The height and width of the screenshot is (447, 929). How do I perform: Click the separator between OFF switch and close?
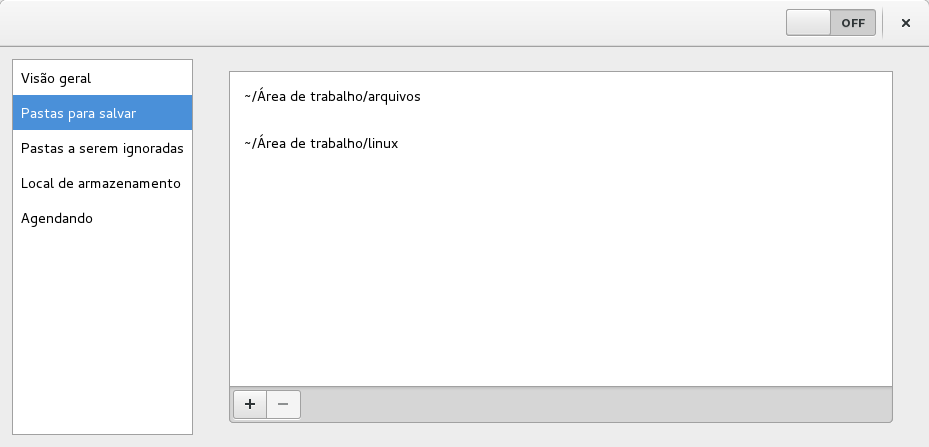(x=883, y=23)
